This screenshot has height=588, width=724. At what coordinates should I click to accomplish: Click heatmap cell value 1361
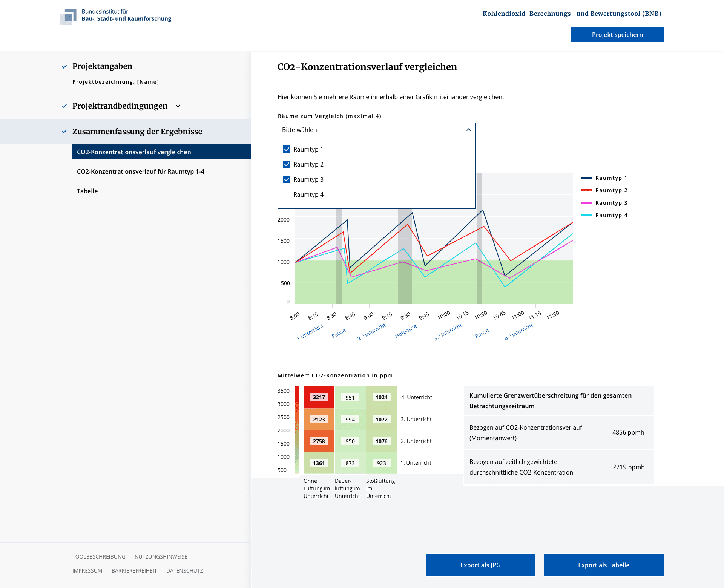(x=319, y=463)
